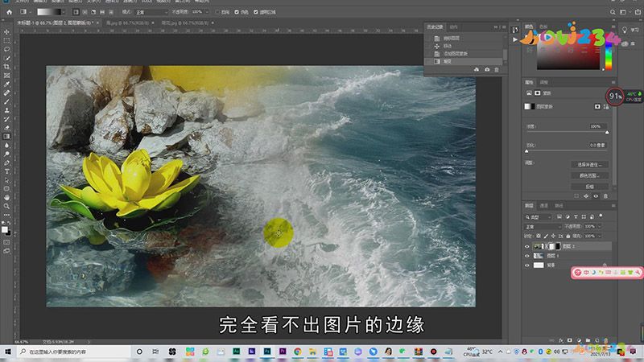Select the History Brush tool
This screenshot has height=362, width=644.
[6, 119]
